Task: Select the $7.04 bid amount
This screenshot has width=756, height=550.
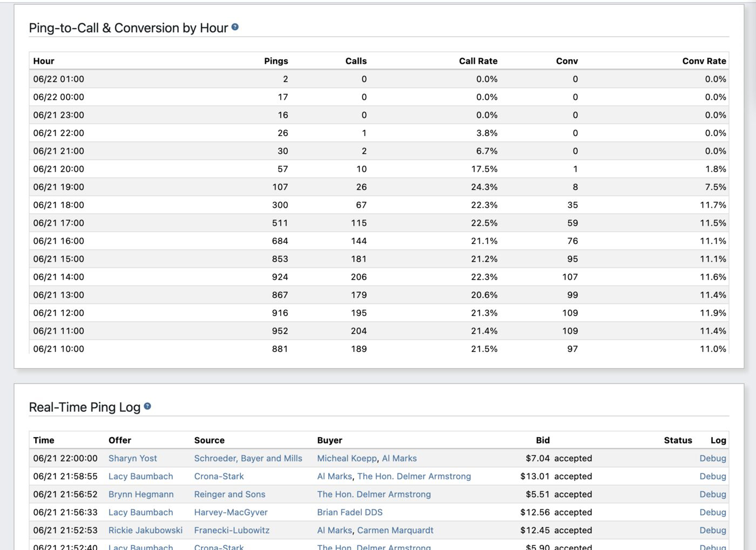Action: (538, 458)
